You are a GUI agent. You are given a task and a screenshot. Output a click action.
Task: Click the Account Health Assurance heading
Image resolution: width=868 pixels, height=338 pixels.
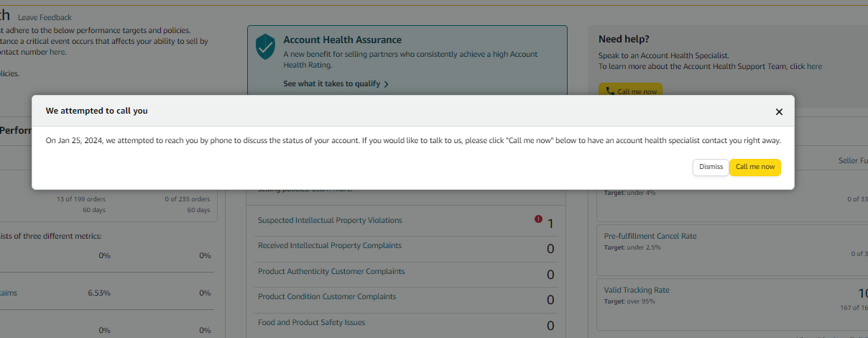pos(342,40)
